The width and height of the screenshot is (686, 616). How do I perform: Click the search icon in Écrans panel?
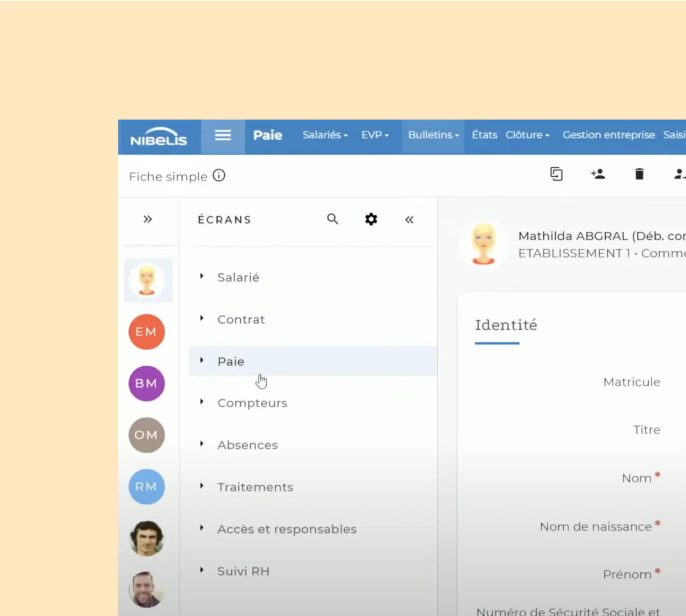tap(333, 220)
